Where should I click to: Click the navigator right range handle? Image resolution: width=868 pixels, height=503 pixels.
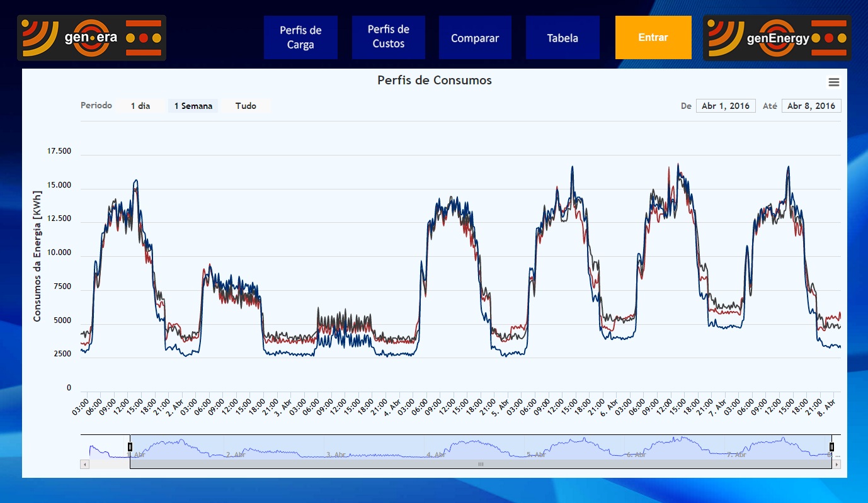point(831,447)
